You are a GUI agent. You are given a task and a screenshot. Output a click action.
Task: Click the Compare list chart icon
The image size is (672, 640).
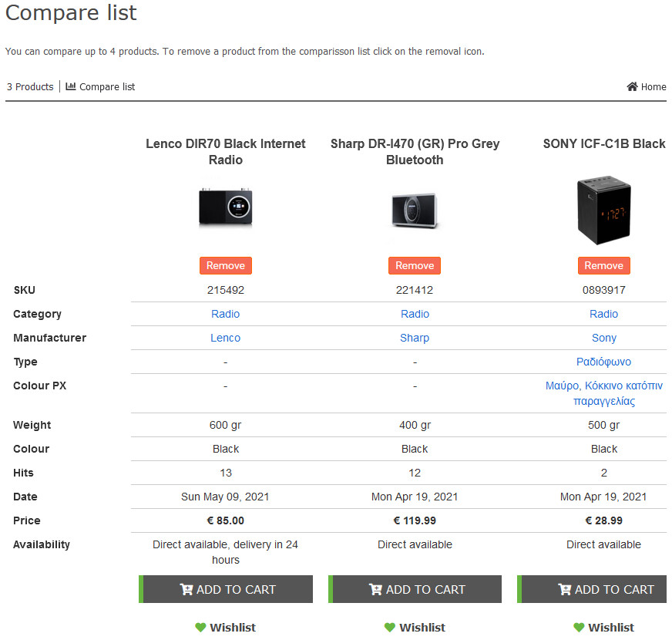click(x=71, y=86)
